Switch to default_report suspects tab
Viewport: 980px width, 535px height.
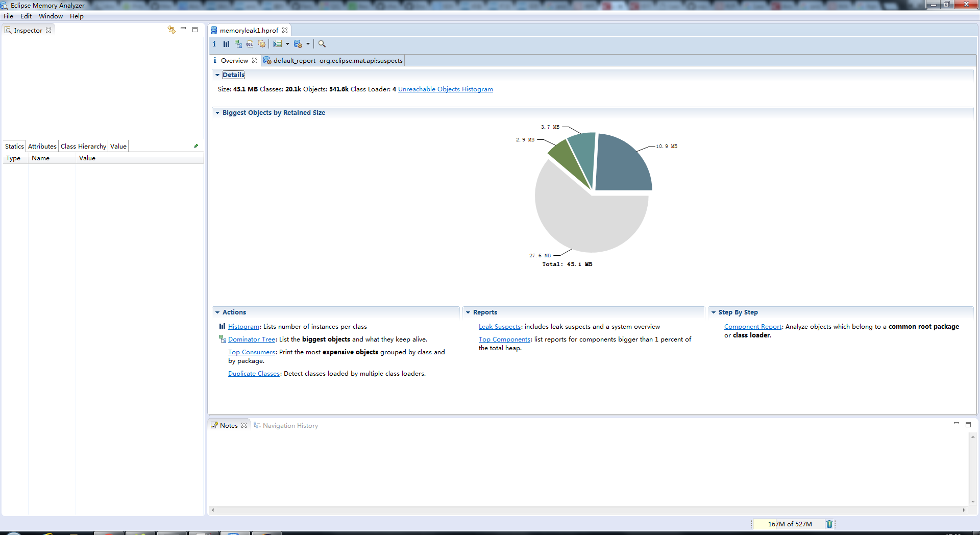tap(333, 60)
